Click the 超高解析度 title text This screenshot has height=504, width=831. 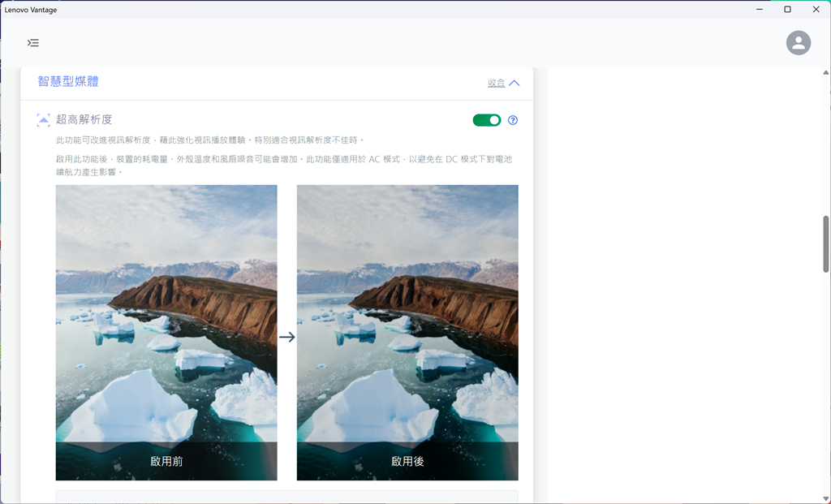(84, 120)
